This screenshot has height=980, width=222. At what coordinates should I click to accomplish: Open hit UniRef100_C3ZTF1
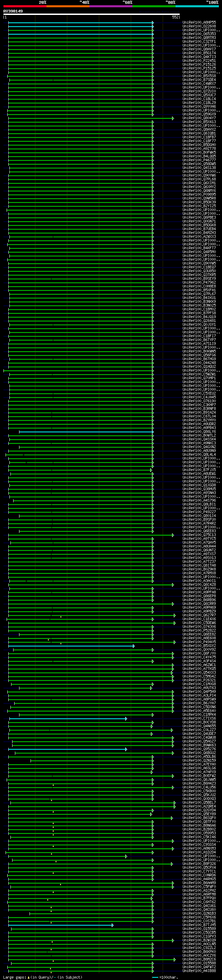(199, 41)
